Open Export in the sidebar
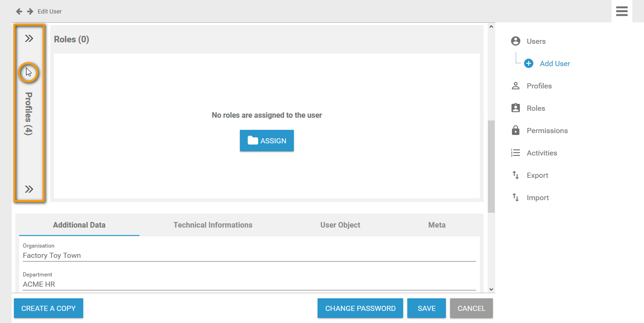This screenshot has width=644, height=323. [538, 175]
